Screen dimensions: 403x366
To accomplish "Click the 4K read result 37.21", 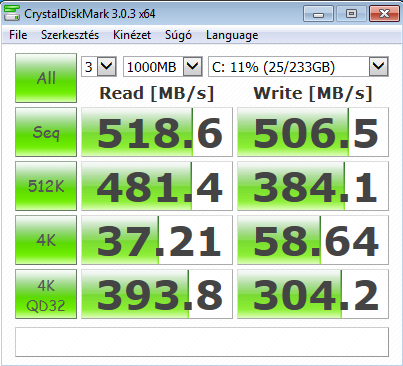I will (x=157, y=240).
